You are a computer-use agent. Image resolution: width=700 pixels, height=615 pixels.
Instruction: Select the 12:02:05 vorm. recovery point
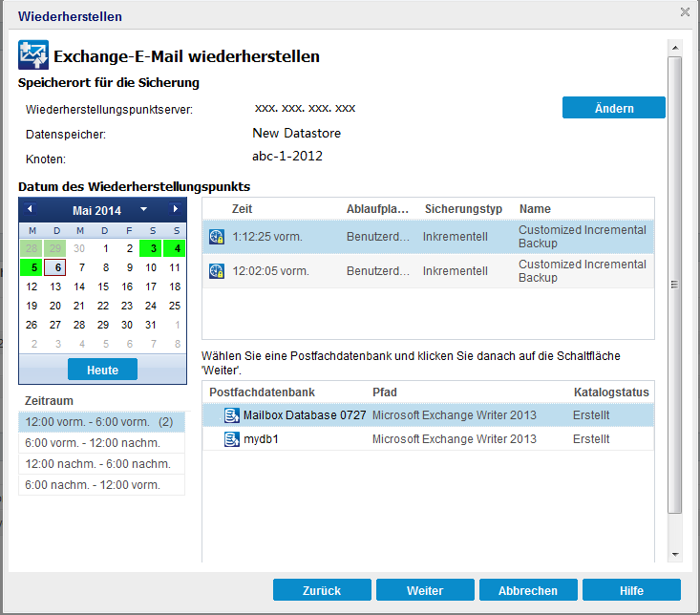(428, 271)
